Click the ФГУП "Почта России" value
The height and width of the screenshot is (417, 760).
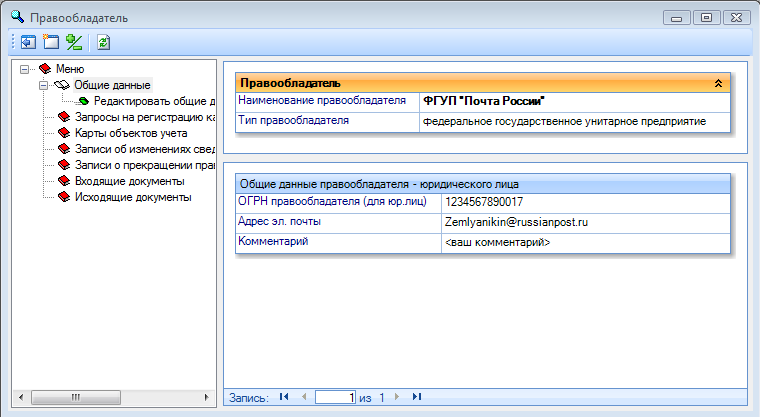[x=484, y=101]
